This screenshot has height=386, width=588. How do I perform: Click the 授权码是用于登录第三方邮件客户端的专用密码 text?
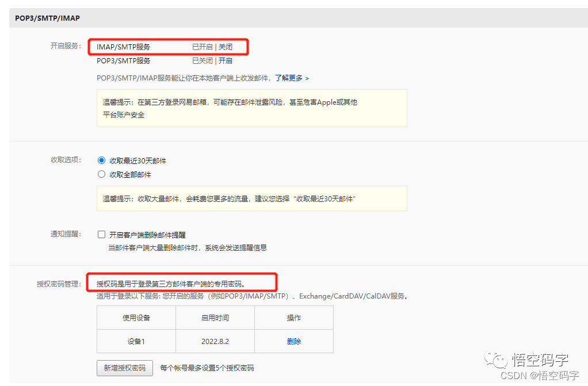(x=171, y=284)
